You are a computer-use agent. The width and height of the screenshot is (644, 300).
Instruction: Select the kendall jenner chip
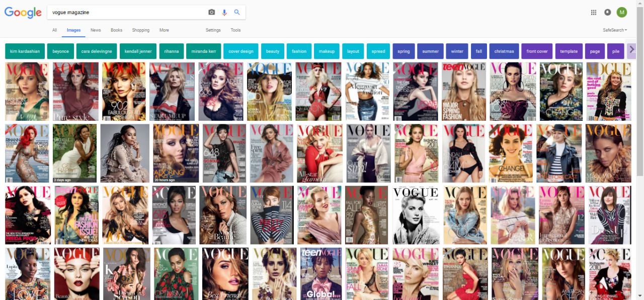pos(138,51)
